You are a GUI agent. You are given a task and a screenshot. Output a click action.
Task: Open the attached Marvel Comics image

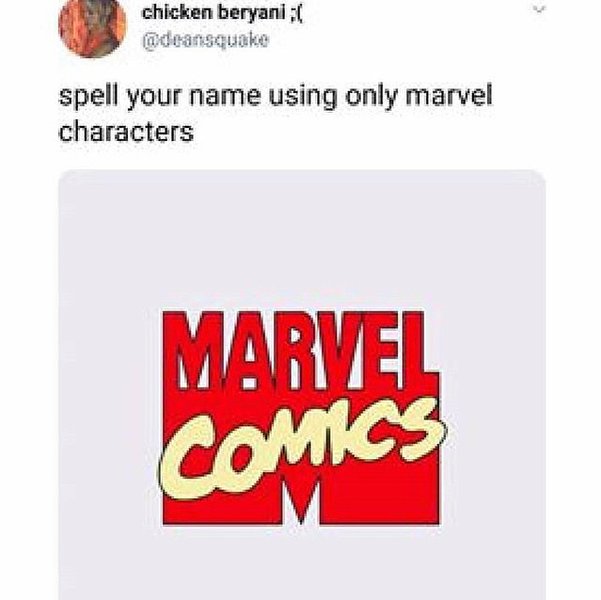point(302,385)
